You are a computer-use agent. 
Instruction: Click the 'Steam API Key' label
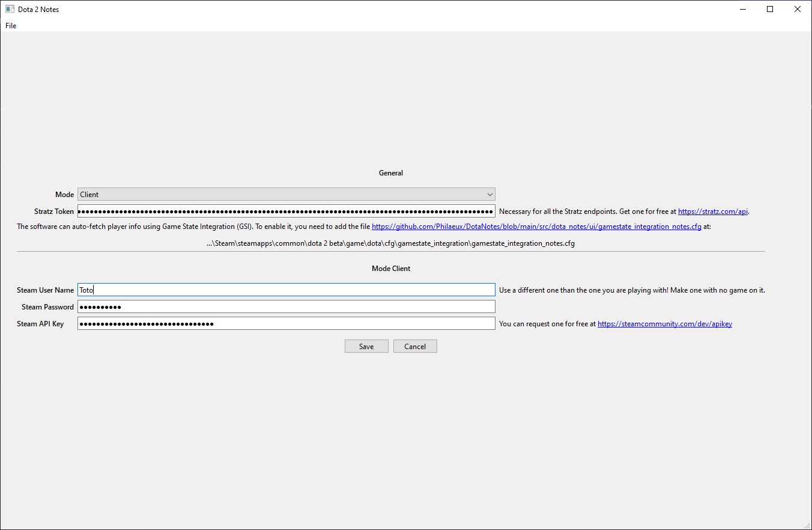tap(40, 324)
